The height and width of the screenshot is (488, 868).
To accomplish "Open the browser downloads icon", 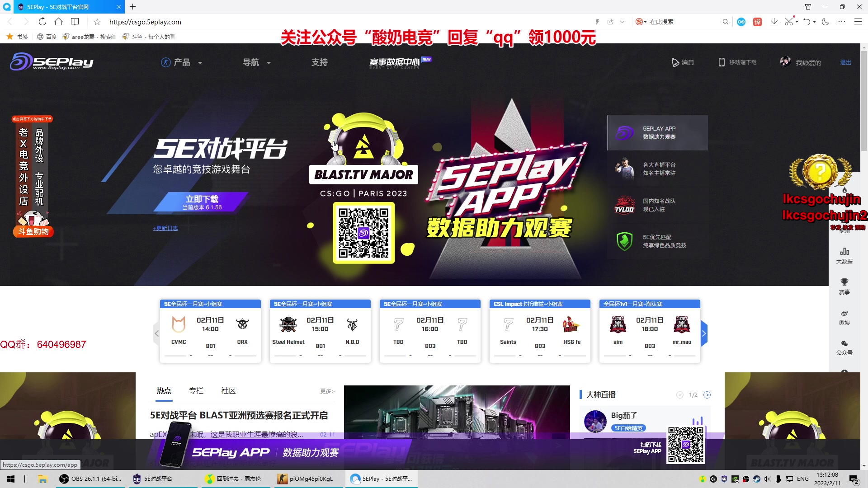I will 774,22.
